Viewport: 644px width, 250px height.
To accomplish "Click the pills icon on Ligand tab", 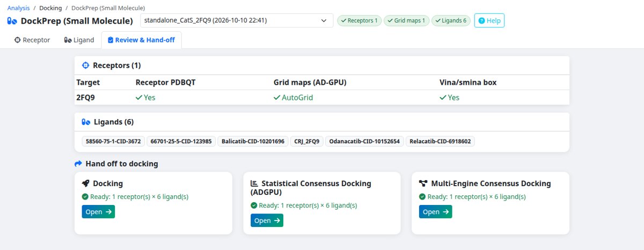I will point(68,40).
